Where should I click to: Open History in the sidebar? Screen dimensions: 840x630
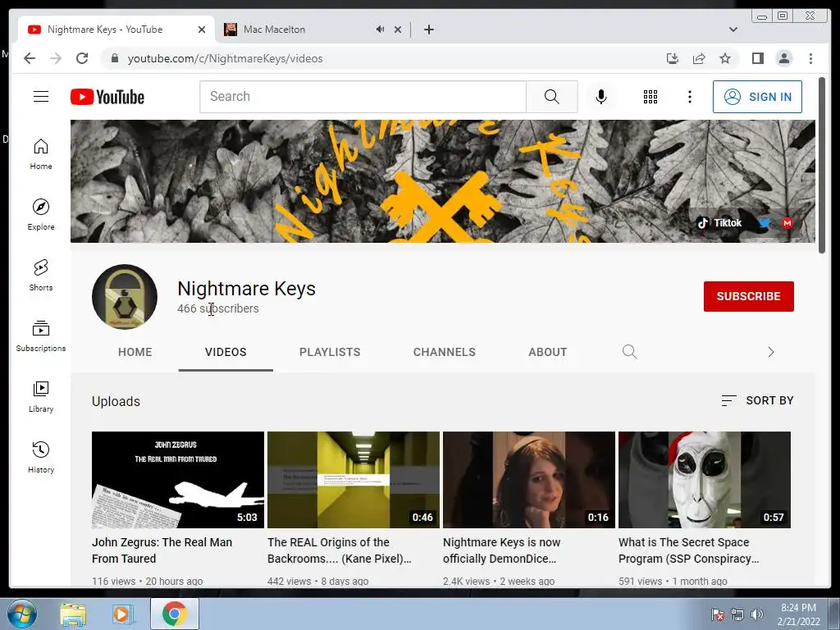[x=41, y=457]
